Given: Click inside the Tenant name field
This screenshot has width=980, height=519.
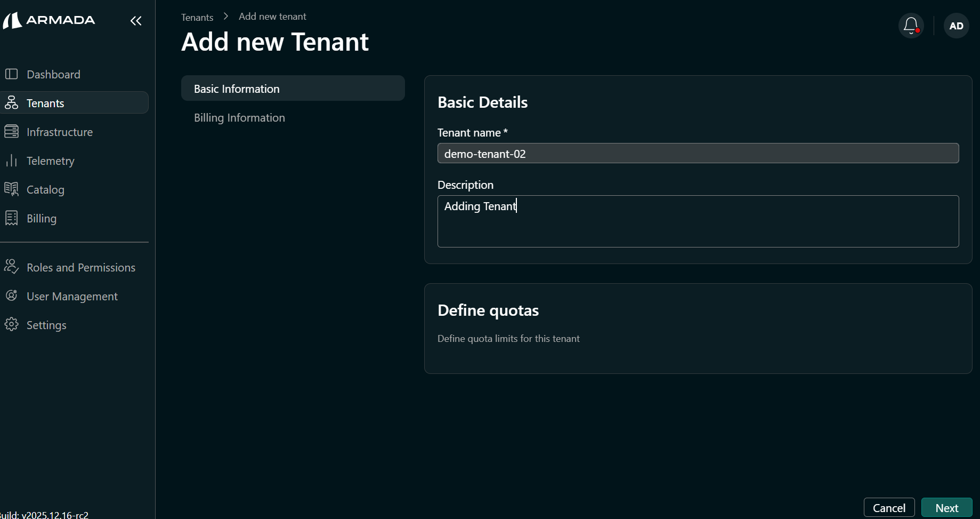Looking at the screenshot, I should (x=698, y=153).
